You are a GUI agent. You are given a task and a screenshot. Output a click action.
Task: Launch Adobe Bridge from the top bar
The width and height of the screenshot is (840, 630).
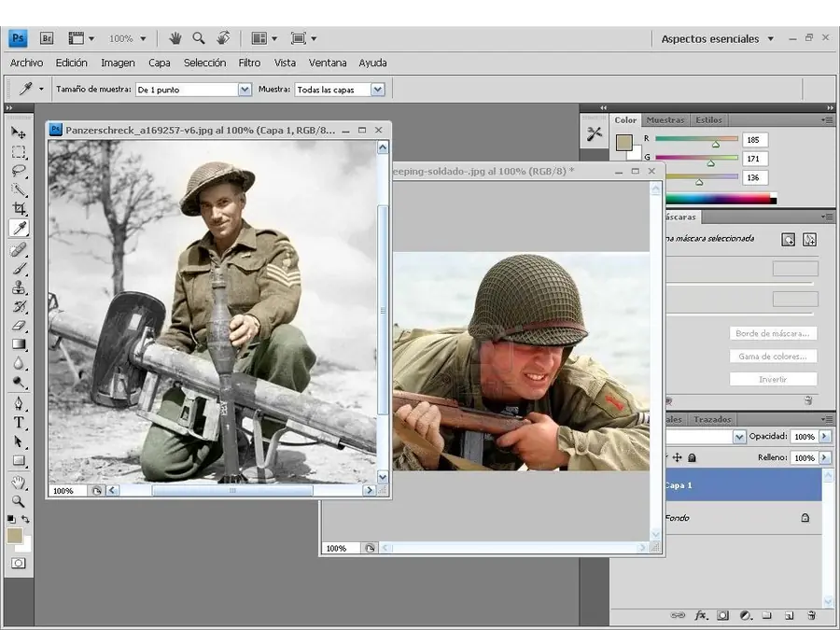[x=47, y=38]
